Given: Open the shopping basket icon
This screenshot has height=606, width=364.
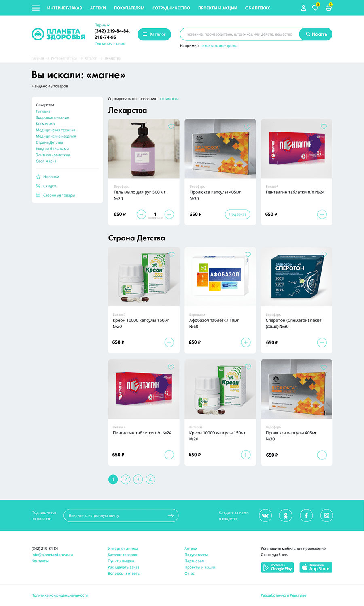Looking at the screenshot, I should pos(328,8).
